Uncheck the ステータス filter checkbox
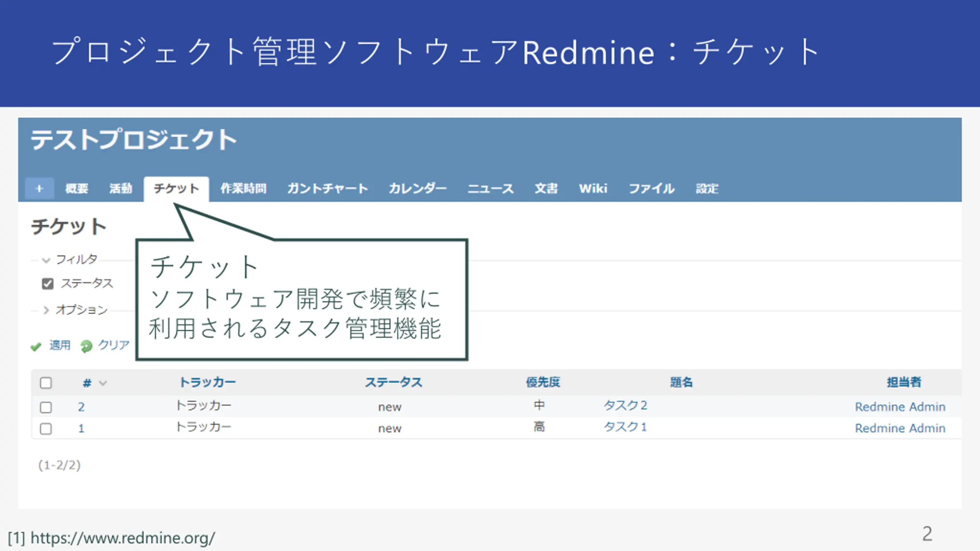 point(47,284)
